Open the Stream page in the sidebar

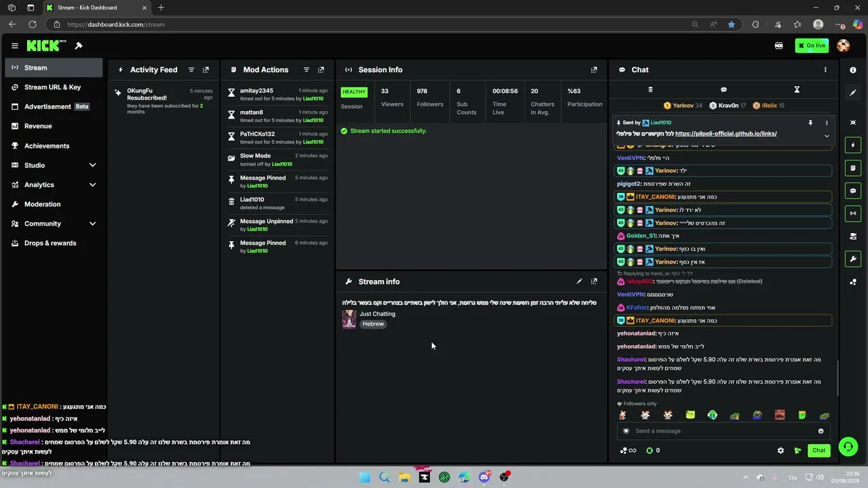coord(54,68)
